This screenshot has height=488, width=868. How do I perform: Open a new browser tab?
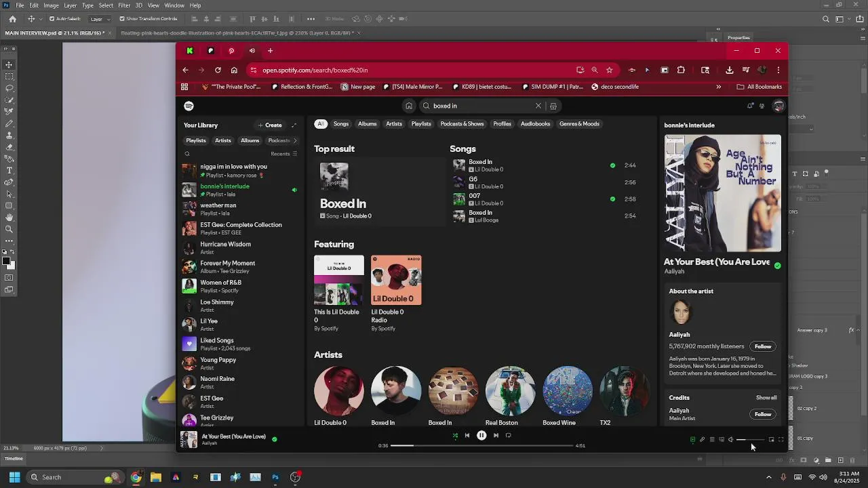click(x=270, y=51)
